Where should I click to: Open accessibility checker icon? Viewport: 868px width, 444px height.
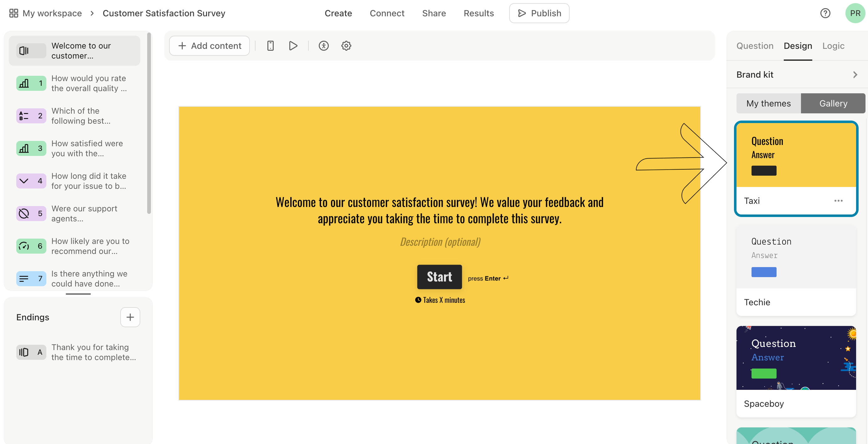[323, 45]
